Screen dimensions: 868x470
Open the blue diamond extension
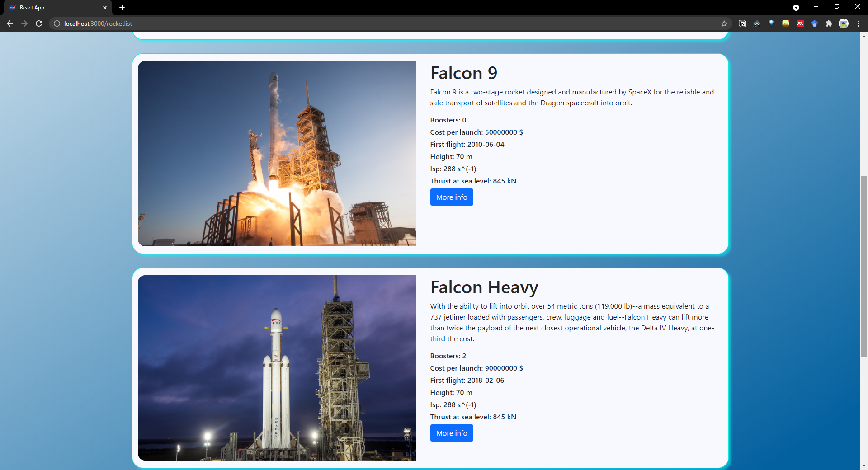click(771, 23)
